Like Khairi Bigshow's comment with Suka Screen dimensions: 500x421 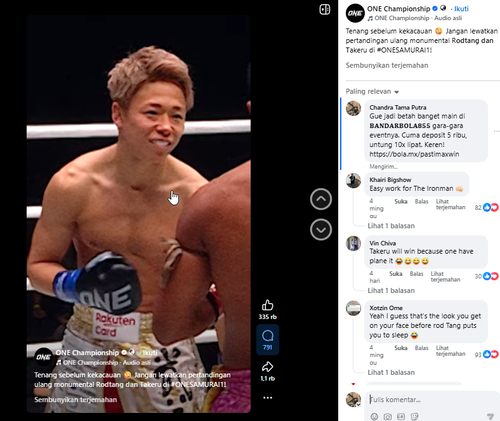(x=401, y=201)
